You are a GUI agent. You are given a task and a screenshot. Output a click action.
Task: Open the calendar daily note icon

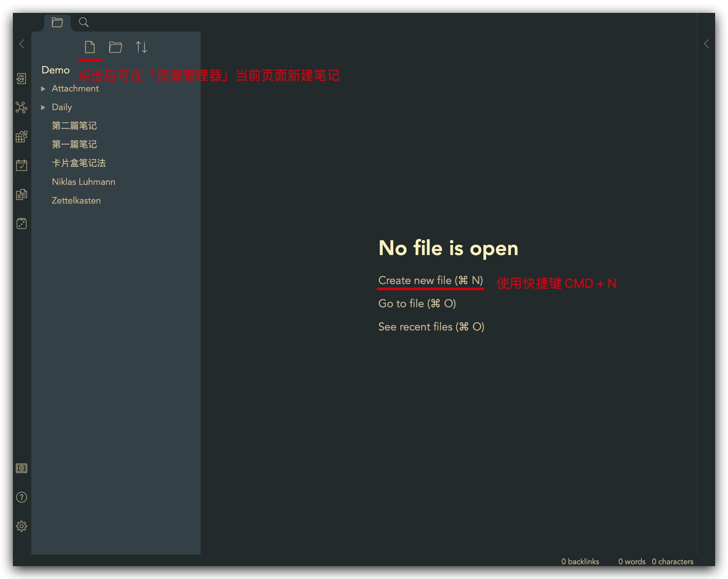pyautogui.click(x=21, y=166)
